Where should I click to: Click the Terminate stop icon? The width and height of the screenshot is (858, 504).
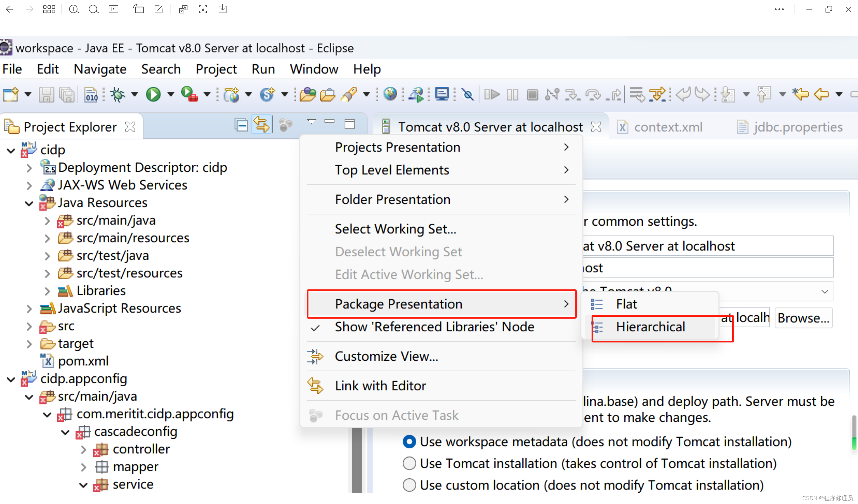tap(533, 95)
